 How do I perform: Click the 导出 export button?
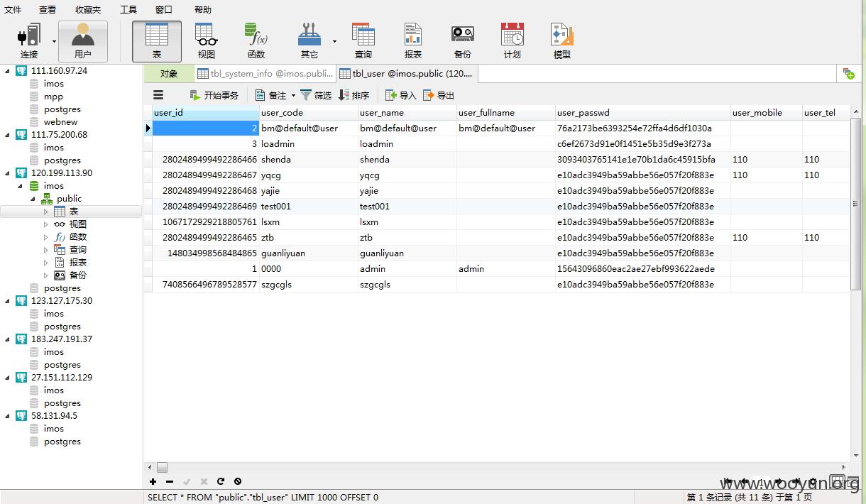[x=439, y=95]
